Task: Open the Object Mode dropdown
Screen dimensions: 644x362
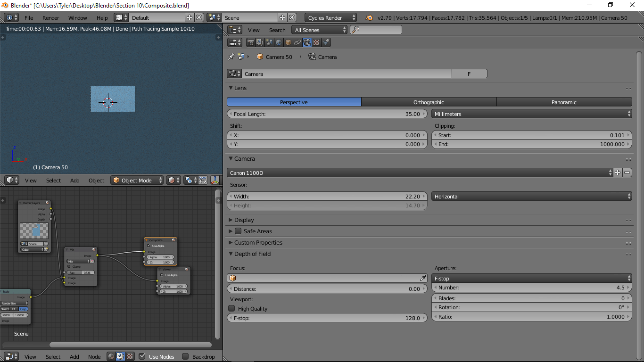Action: (137, 180)
